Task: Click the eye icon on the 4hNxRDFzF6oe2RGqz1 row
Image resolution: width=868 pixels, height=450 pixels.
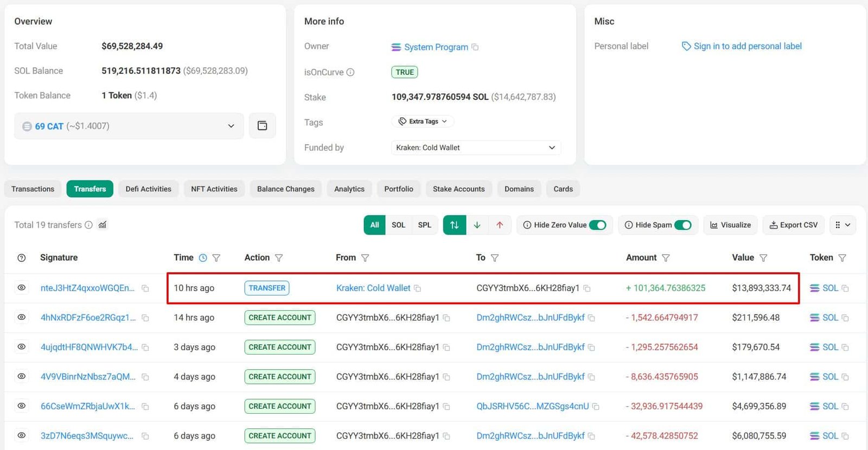Action: click(x=22, y=317)
